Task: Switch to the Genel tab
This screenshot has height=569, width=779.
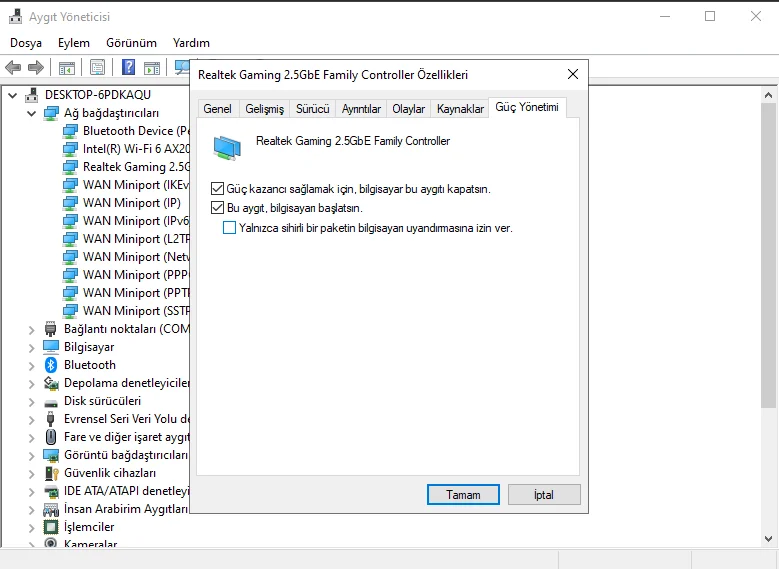Action: (218, 109)
